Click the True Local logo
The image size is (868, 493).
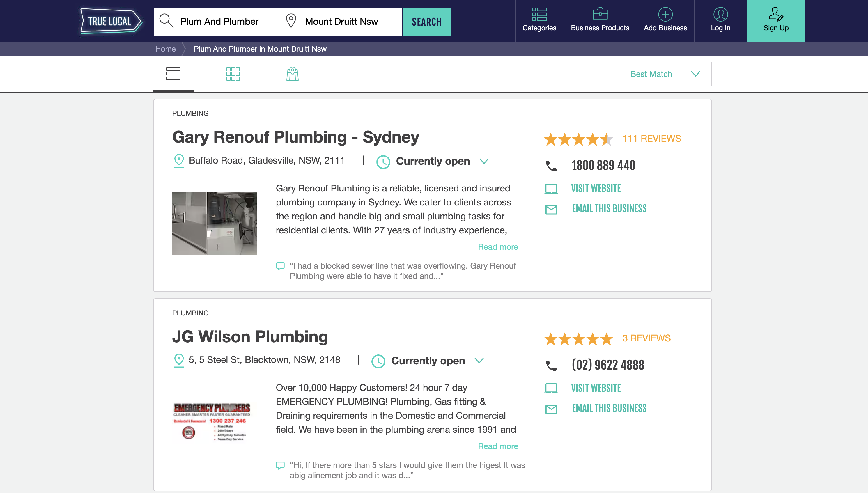[110, 21]
